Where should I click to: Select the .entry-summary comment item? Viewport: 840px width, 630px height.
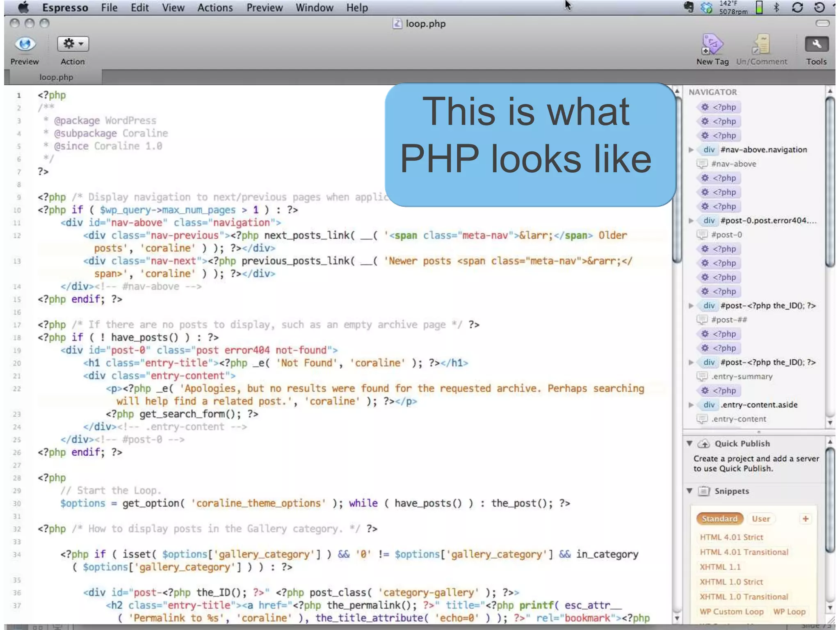735,377
